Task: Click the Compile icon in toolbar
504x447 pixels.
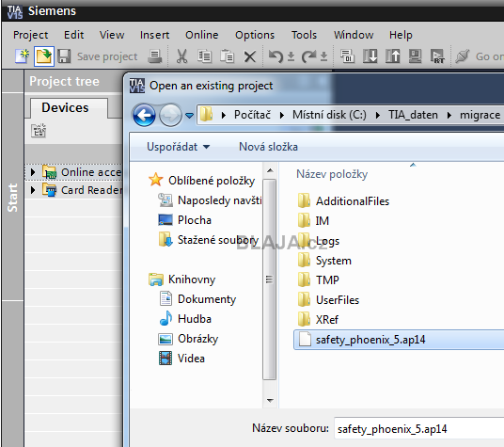Action: point(348,56)
